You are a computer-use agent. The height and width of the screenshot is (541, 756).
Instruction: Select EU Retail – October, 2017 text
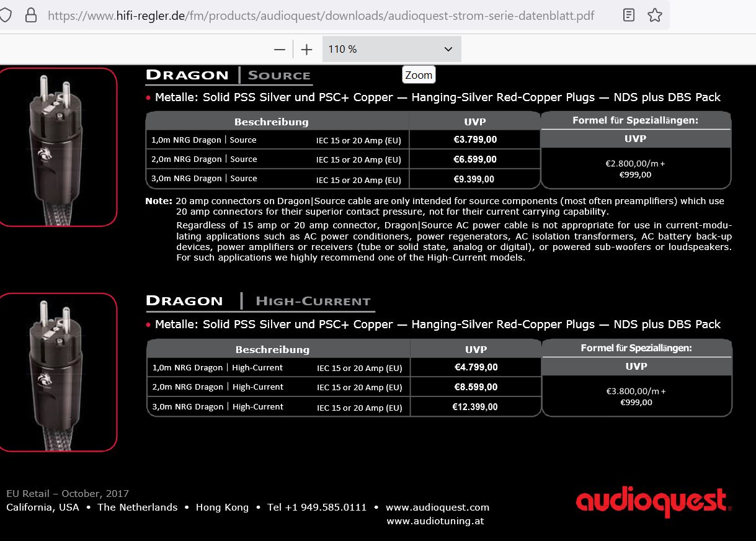click(68, 494)
